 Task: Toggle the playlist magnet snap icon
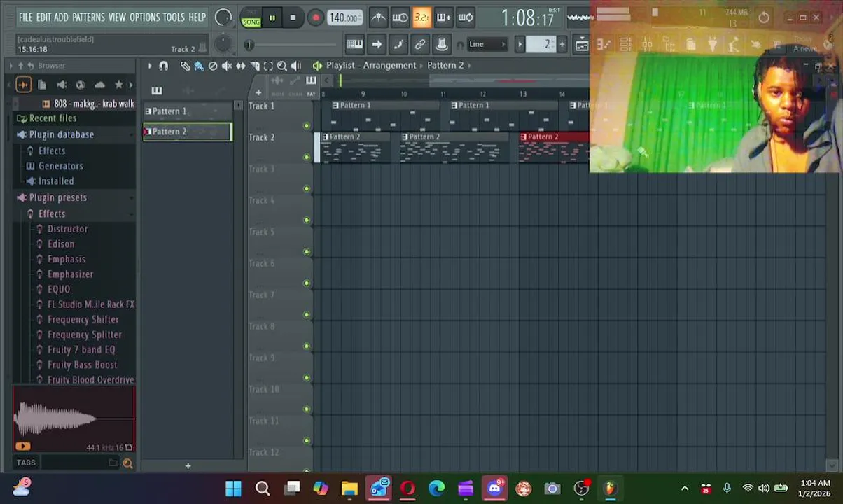[x=164, y=66]
